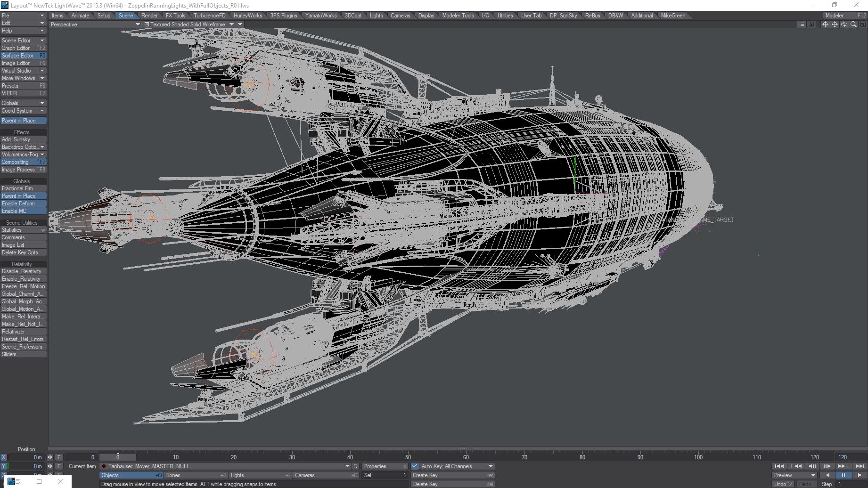This screenshot has width=868, height=488.
Task: Click frame 60 on the timeline
Action: click(x=466, y=457)
